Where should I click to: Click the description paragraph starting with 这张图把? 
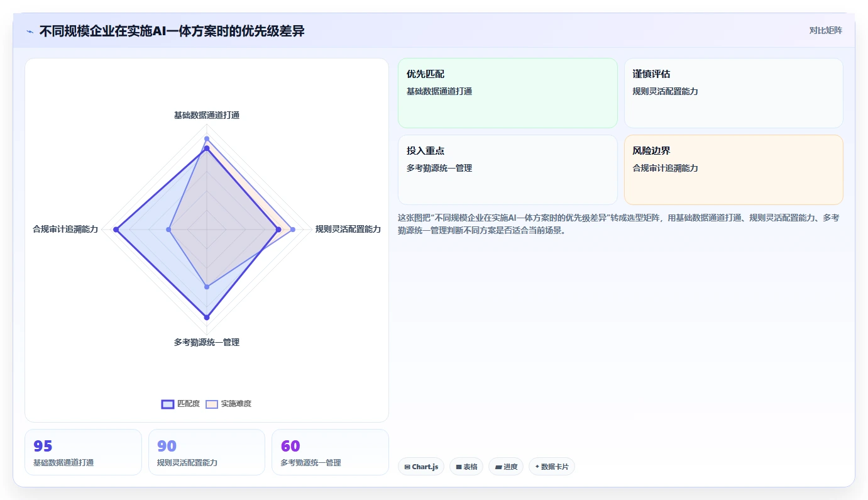[x=618, y=224]
